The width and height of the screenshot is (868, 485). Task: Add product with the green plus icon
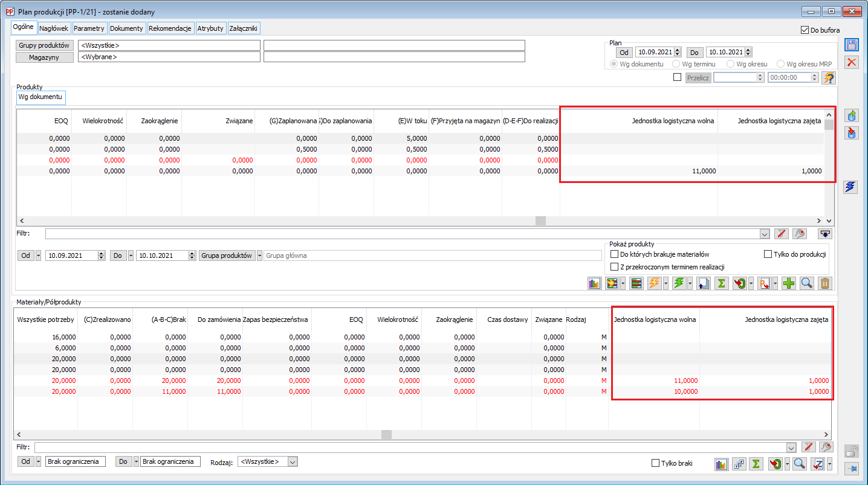[788, 283]
